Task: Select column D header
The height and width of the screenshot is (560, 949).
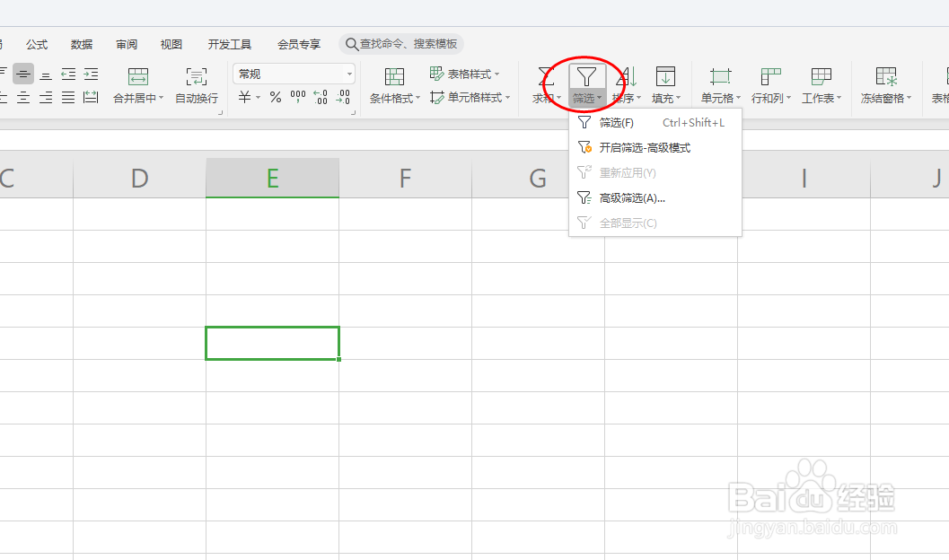Action: [x=140, y=178]
